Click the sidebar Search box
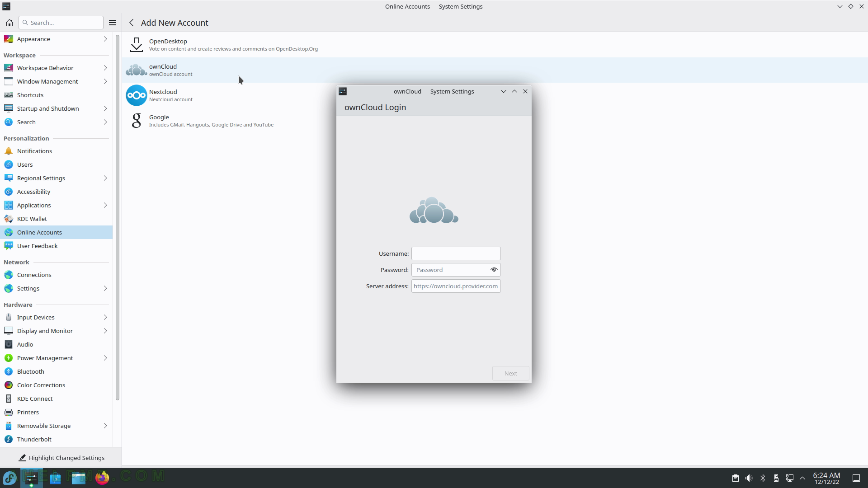Screen dimensions: 868x488 61,23
